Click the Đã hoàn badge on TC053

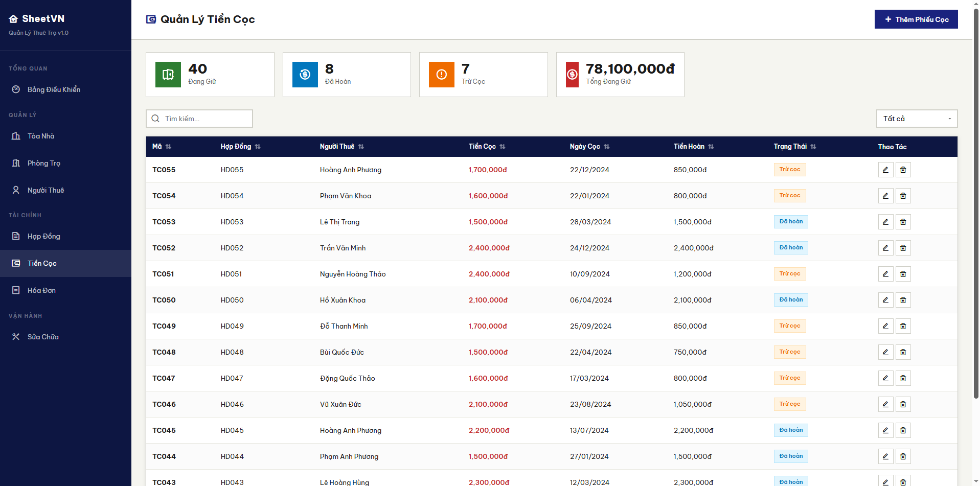791,222
